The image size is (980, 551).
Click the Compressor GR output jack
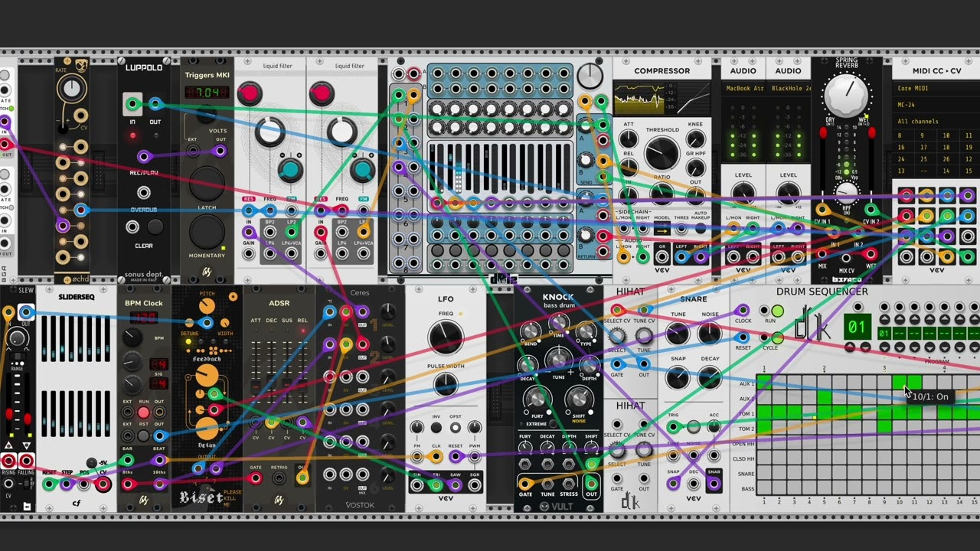(661, 258)
